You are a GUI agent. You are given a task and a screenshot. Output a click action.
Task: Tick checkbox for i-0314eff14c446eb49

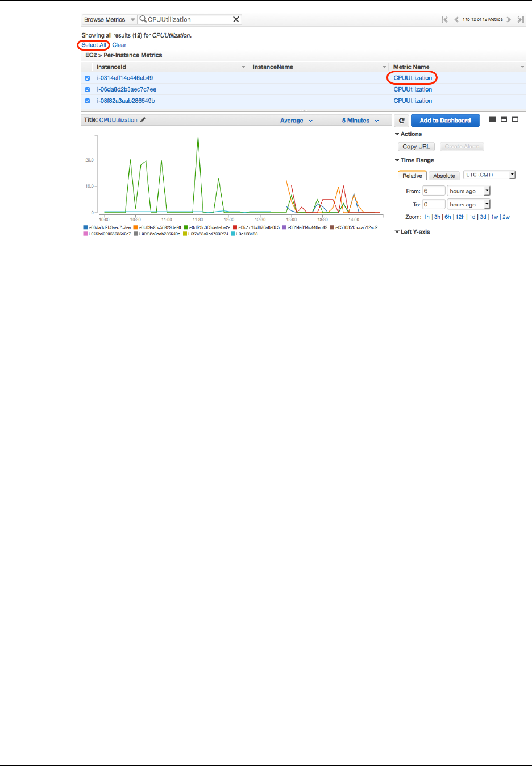(x=88, y=78)
